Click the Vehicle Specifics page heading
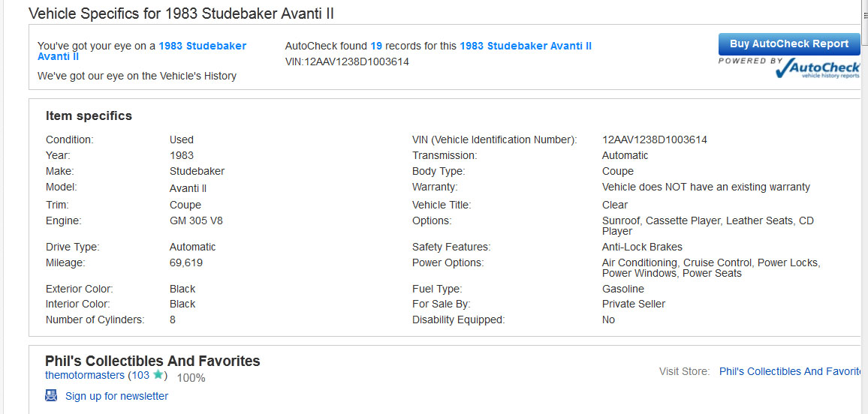 181,13
